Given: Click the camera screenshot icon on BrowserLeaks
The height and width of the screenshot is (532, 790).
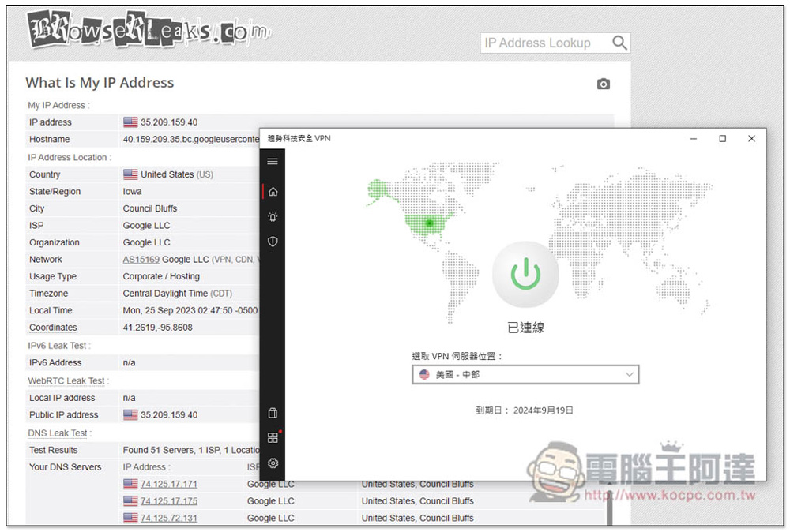Looking at the screenshot, I should tap(603, 84).
